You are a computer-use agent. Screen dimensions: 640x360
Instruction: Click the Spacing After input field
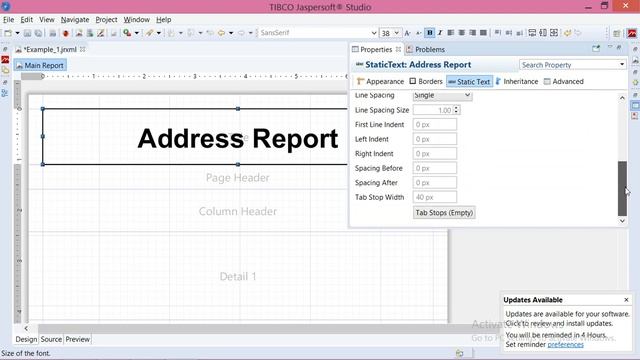pos(434,183)
